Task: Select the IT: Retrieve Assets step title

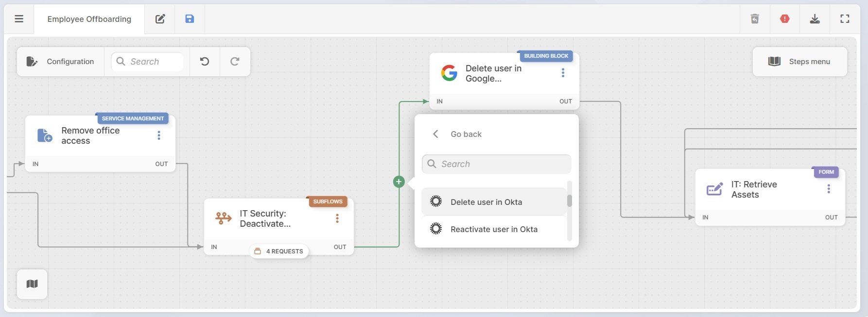Action: coord(754,189)
